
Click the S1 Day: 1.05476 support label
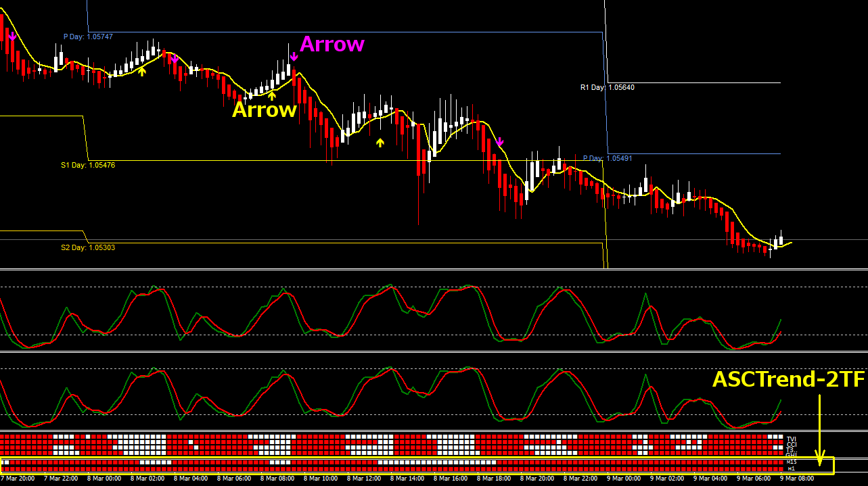[88, 165]
